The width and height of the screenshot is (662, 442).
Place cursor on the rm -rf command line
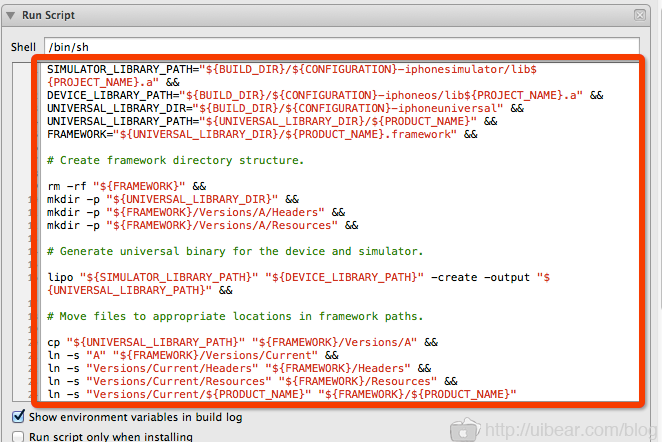point(125,186)
